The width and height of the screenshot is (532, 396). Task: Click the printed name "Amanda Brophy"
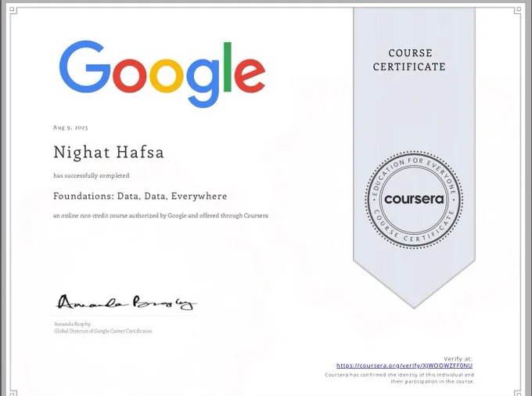point(72,324)
